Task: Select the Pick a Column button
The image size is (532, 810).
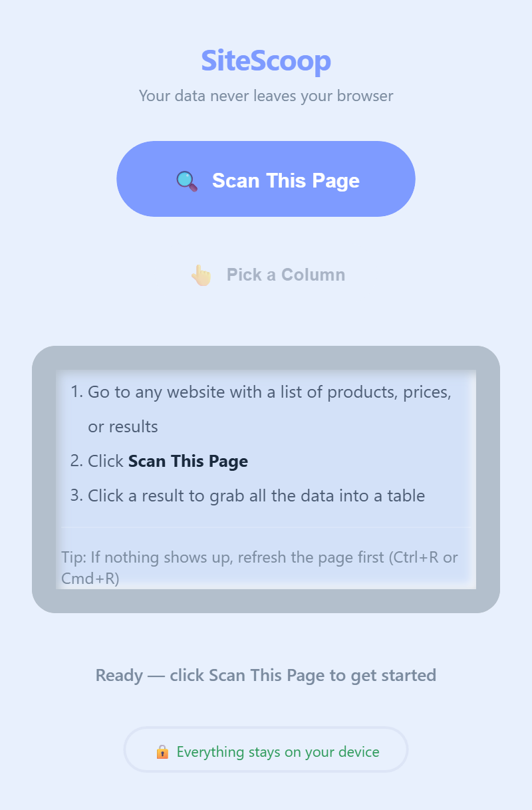Action: (x=266, y=275)
